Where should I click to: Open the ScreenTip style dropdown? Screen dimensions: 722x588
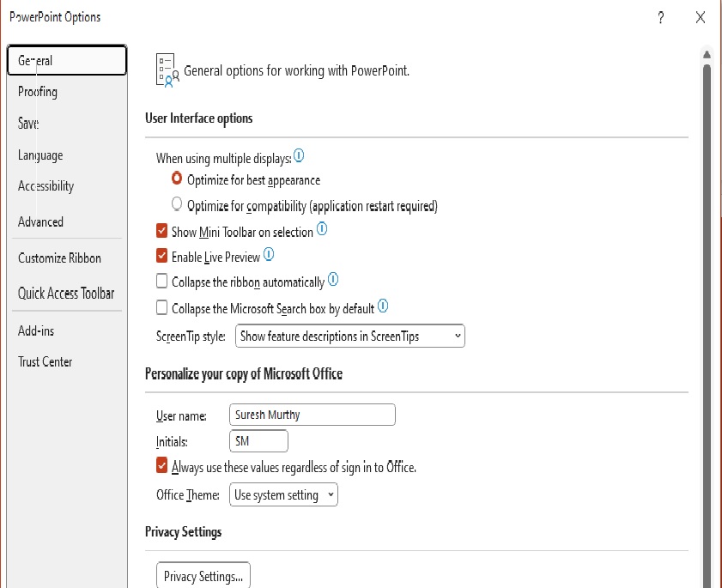coord(350,336)
